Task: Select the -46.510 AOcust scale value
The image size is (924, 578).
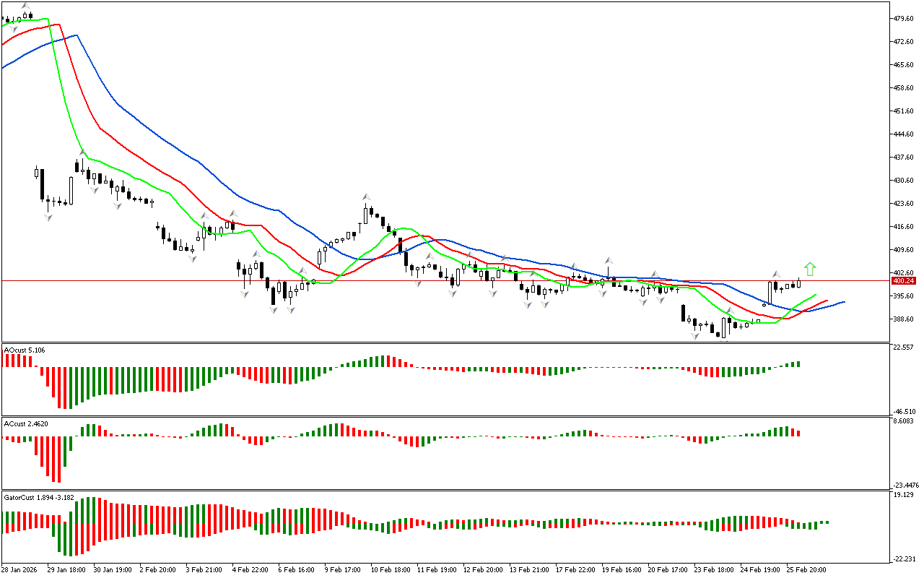Action: tap(904, 410)
